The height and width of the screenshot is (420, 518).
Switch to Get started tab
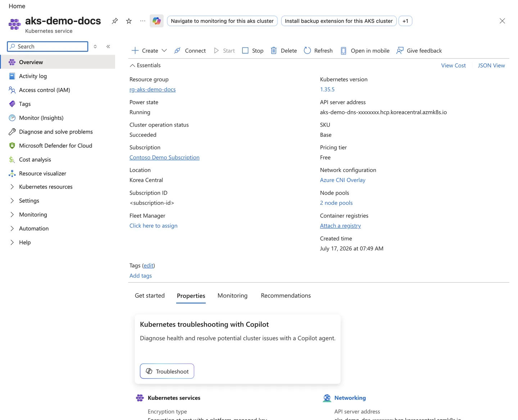[x=150, y=295]
